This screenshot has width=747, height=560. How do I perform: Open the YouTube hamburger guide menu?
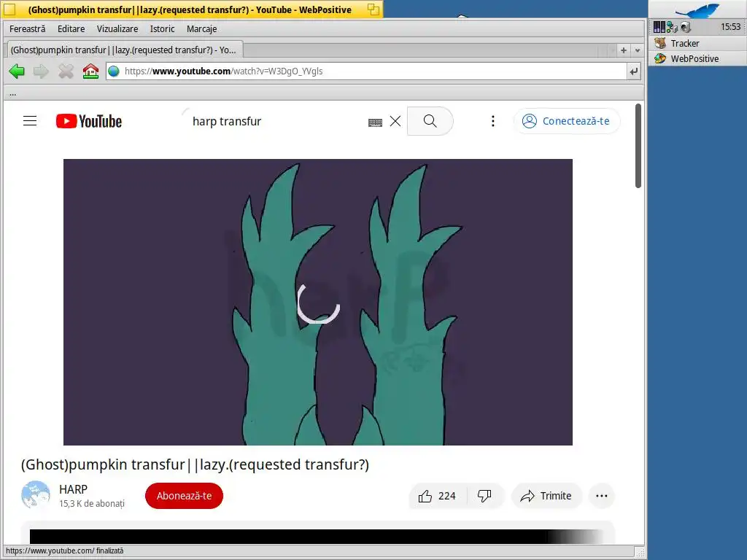30,121
